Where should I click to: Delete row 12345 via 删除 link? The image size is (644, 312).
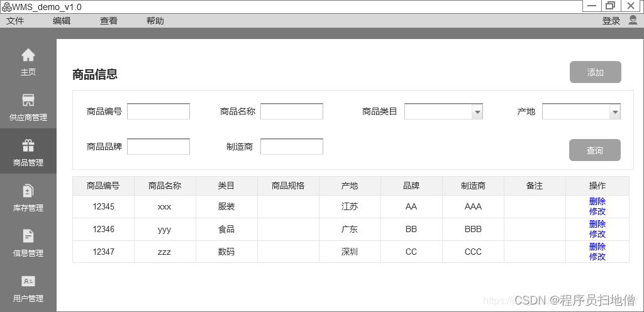tap(597, 201)
